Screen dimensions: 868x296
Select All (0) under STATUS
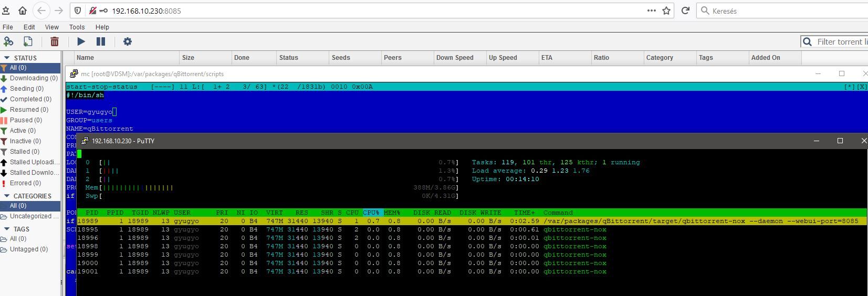(x=30, y=68)
